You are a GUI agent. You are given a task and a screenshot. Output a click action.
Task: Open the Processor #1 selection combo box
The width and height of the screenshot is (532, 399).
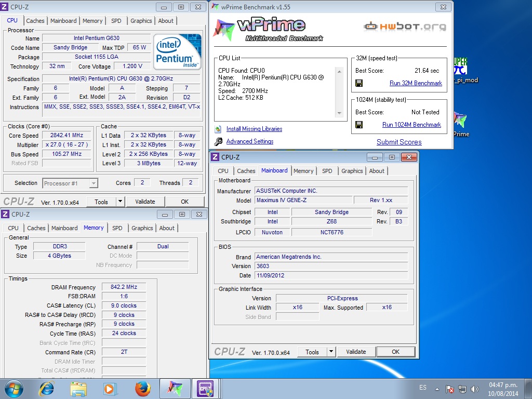tap(71, 183)
